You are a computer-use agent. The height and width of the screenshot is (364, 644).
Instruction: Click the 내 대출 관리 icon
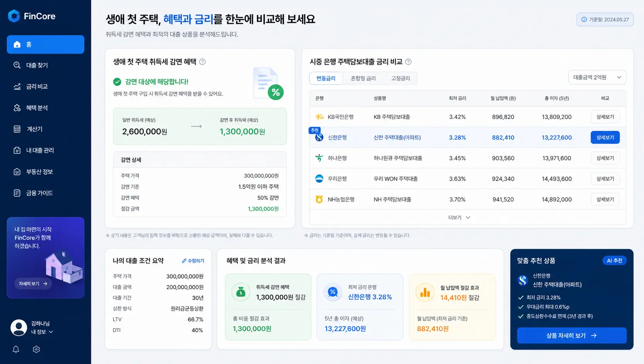(x=17, y=150)
